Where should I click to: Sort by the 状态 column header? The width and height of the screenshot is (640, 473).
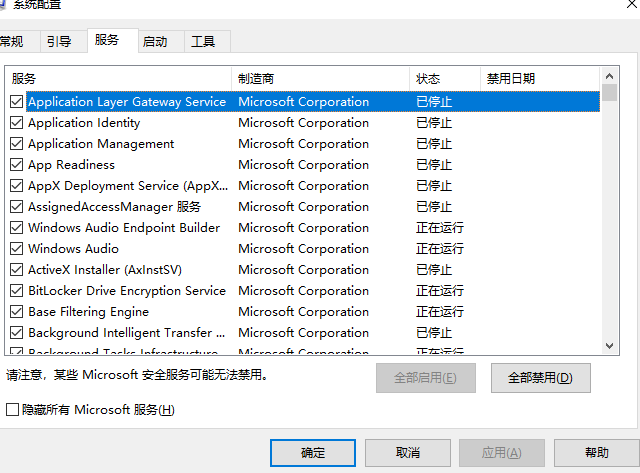point(445,78)
